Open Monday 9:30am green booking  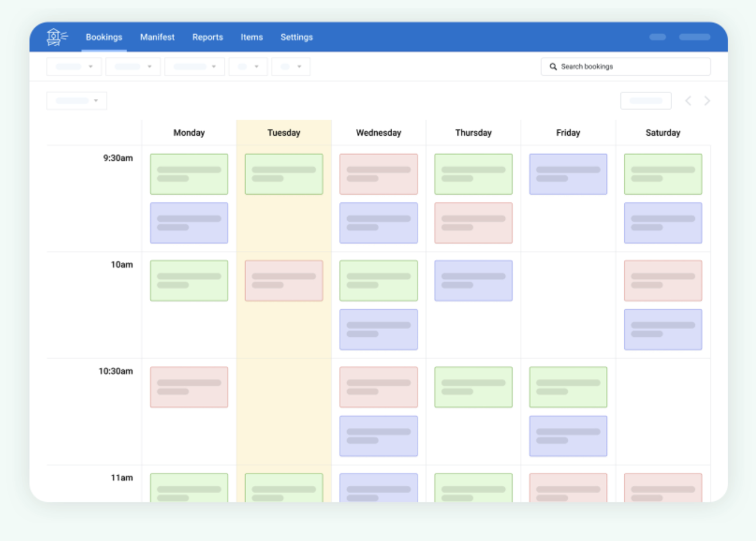point(189,174)
